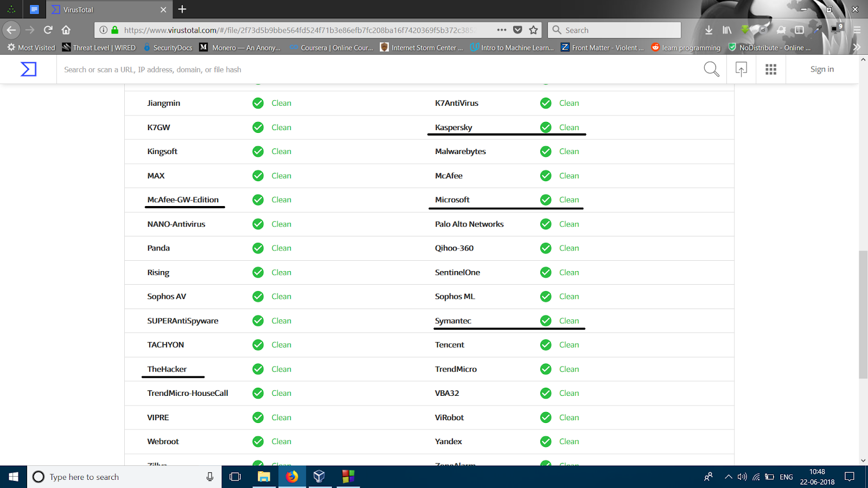Click the page vertical scrollbar thumb
The image size is (868, 488).
tap(863, 314)
